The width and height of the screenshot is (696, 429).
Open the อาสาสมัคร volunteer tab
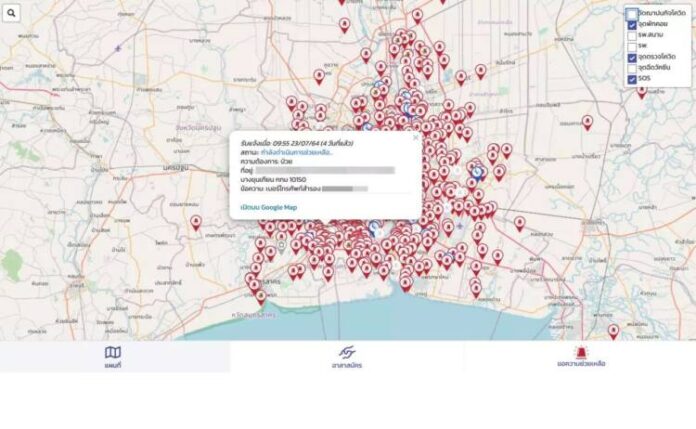[347, 357]
